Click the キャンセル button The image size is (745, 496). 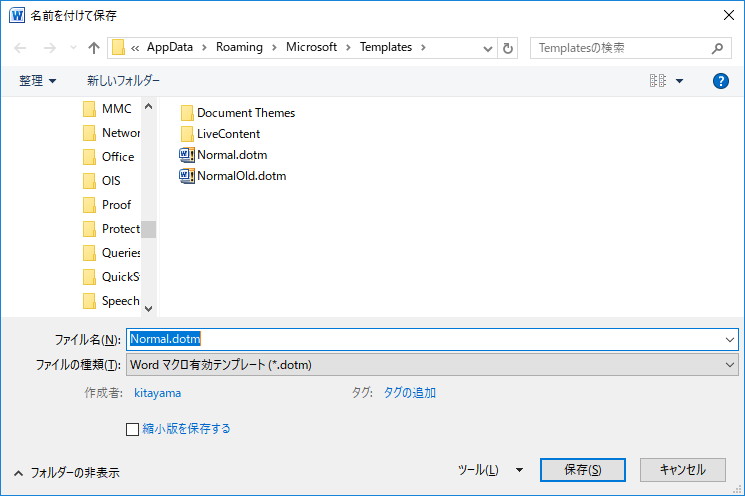pos(683,470)
